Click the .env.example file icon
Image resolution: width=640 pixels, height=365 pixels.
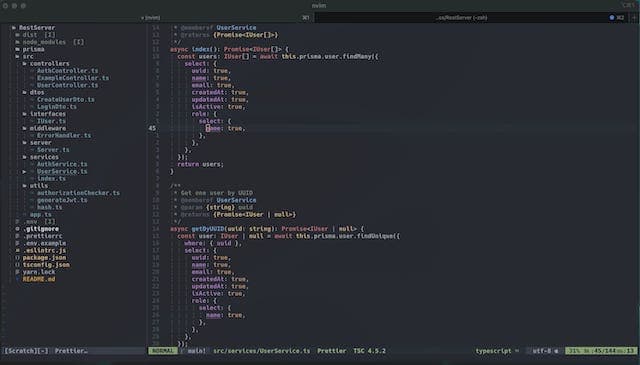[18, 243]
